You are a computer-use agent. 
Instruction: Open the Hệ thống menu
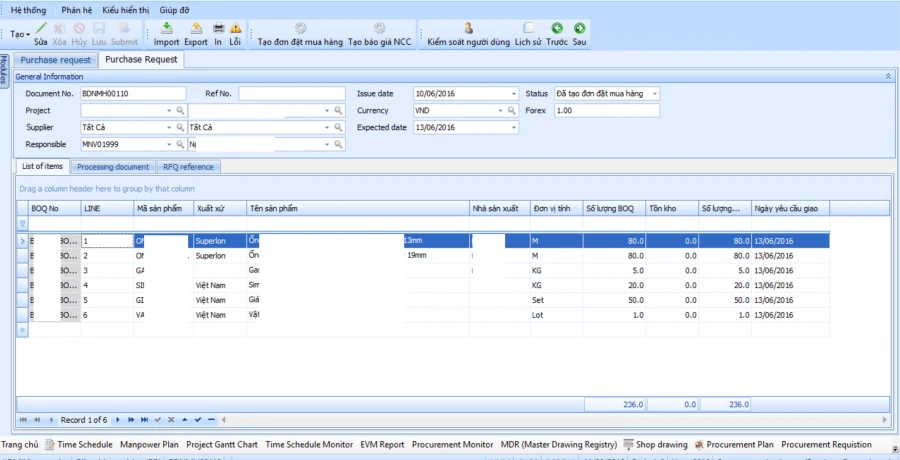pos(28,10)
